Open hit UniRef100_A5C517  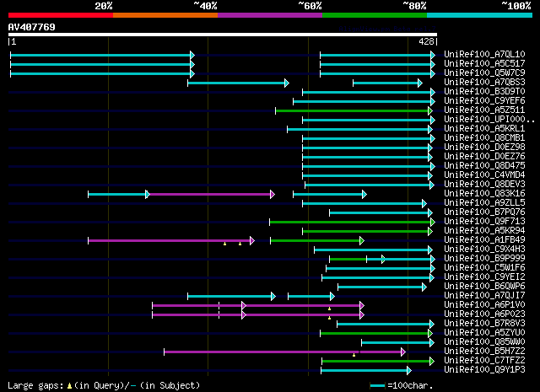point(484,63)
